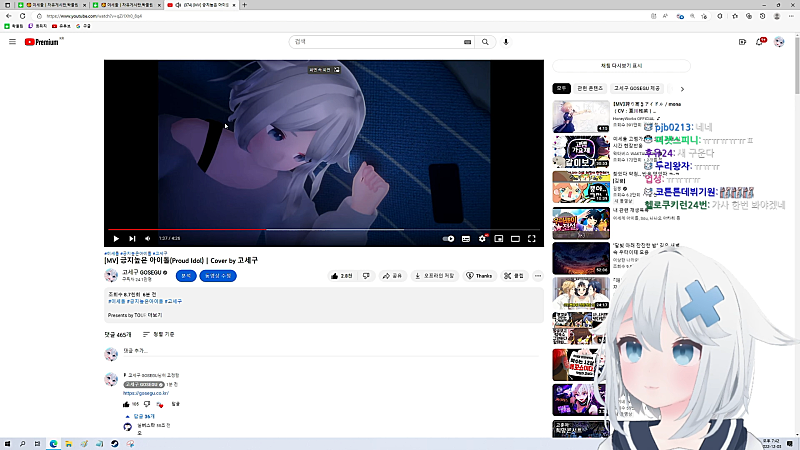The height and width of the screenshot is (450, 800).
Task: Expand the video description with 더보기
Action: coord(156,315)
